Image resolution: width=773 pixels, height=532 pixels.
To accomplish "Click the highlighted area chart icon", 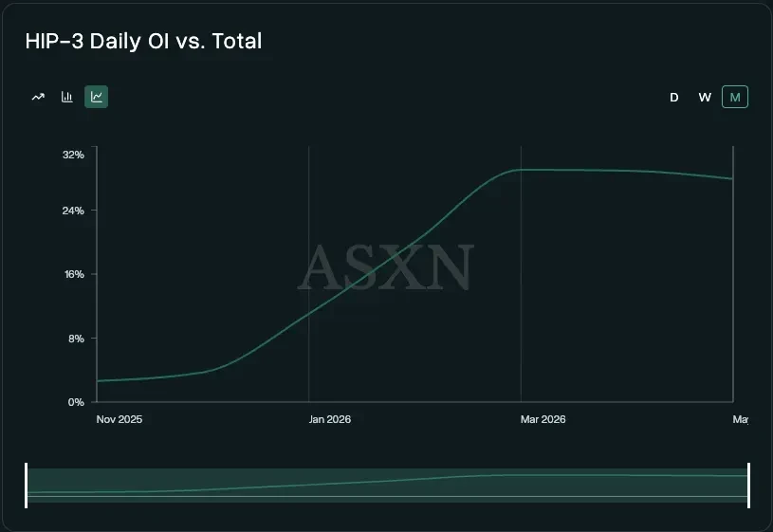I will pyautogui.click(x=96, y=97).
